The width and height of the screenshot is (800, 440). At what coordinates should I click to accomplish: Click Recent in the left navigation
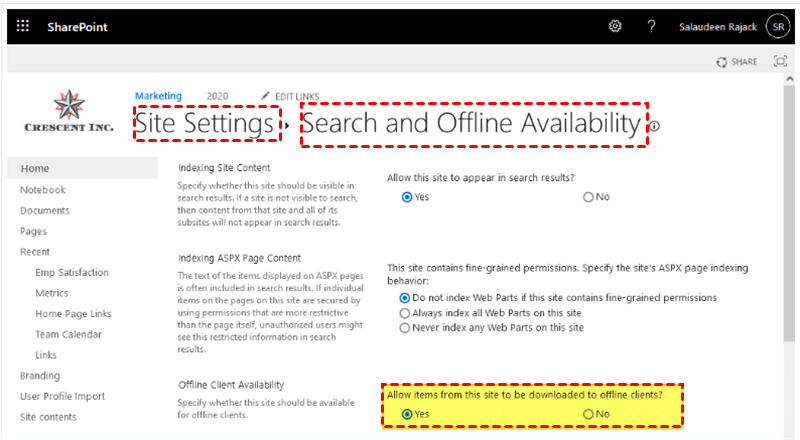pyautogui.click(x=35, y=252)
